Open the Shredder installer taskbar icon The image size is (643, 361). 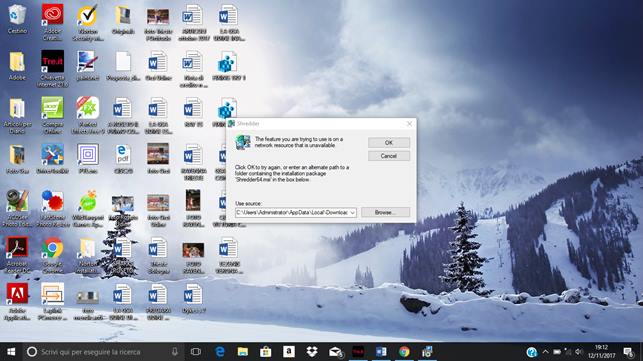tap(427, 352)
